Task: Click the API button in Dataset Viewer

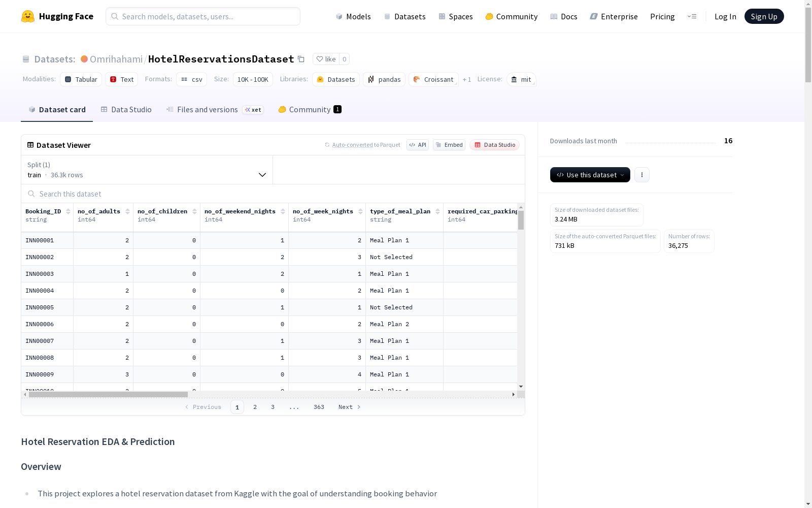Action: coord(418,145)
